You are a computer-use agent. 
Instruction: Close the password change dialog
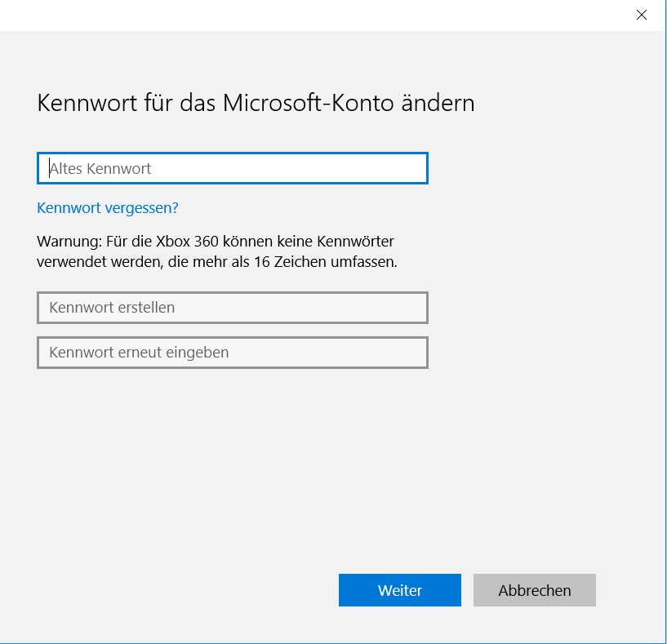pos(641,15)
